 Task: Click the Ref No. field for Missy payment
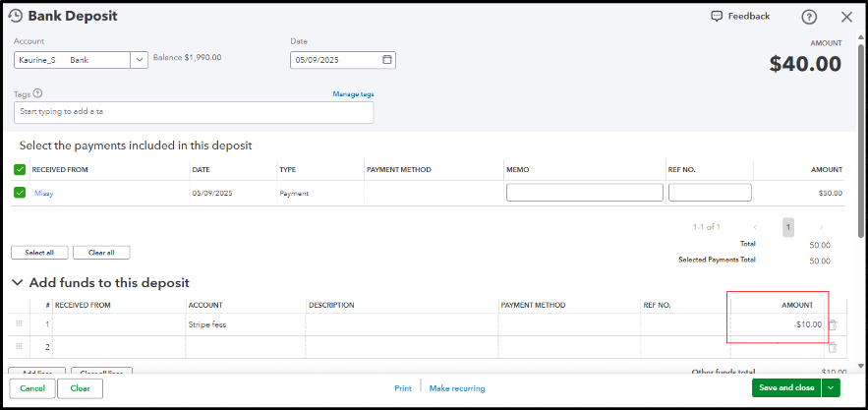[x=710, y=193]
